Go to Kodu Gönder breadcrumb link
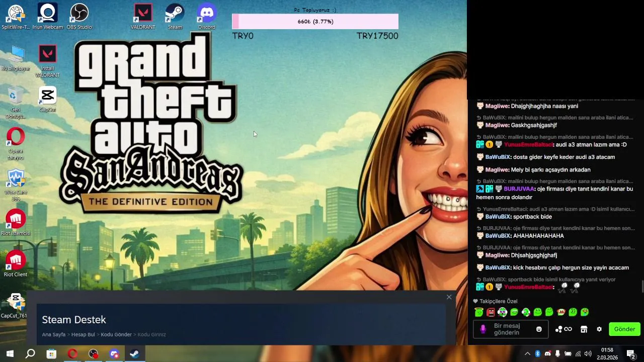The height and width of the screenshot is (362, 644). pyautogui.click(x=116, y=334)
